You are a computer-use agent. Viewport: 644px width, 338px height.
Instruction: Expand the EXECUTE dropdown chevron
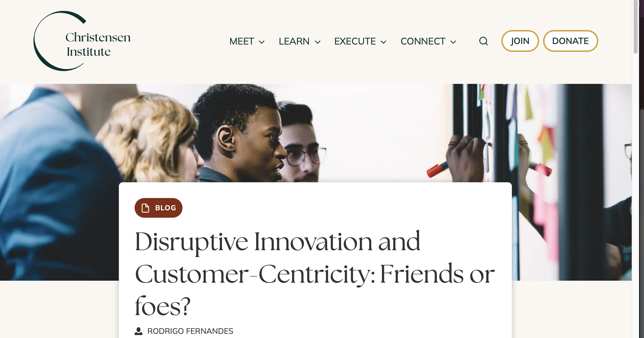[383, 42]
